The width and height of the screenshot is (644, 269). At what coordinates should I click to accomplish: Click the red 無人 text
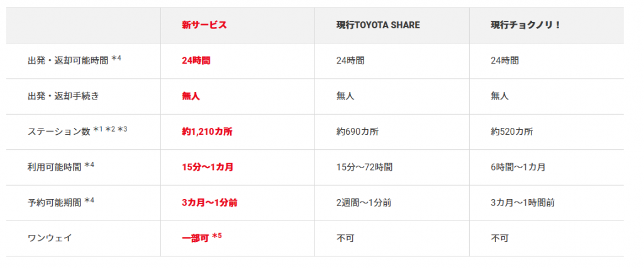pyautogui.click(x=191, y=96)
